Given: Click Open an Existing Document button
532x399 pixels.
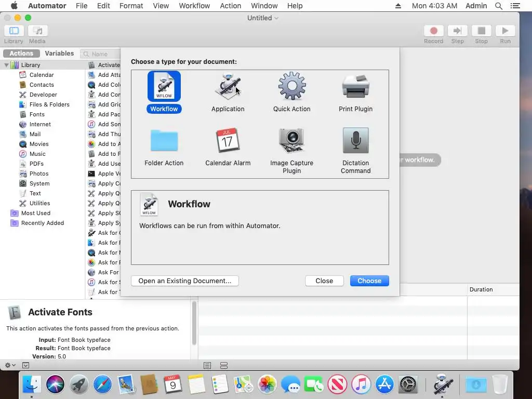Looking at the screenshot, I should pos(185,281).
